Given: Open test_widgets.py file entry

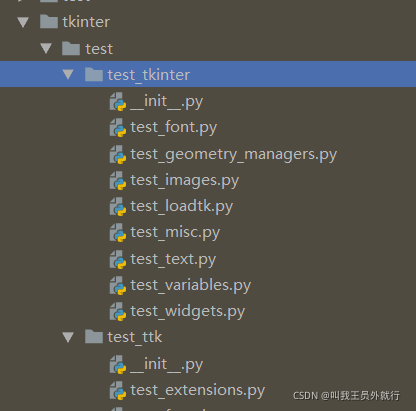Looking at the screenshot, I should pos(188,312).
